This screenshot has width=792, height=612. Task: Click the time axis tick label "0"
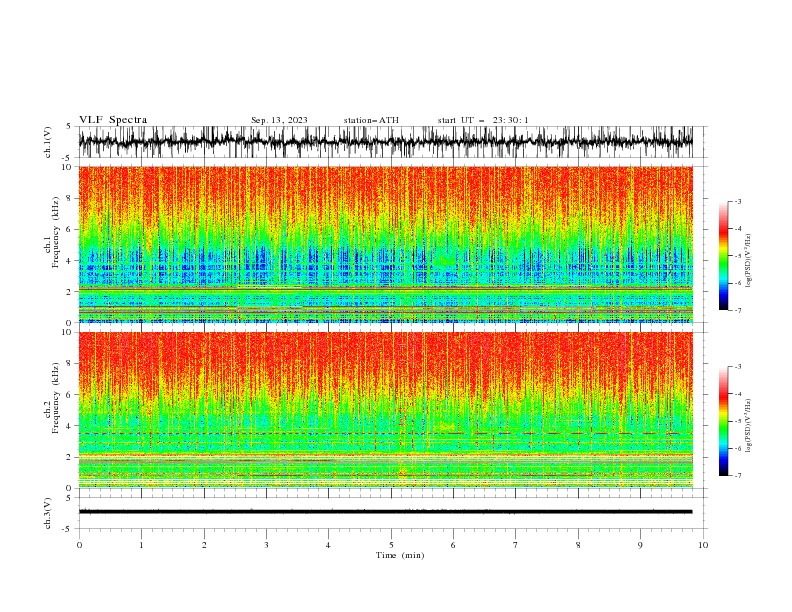[79, 545]
